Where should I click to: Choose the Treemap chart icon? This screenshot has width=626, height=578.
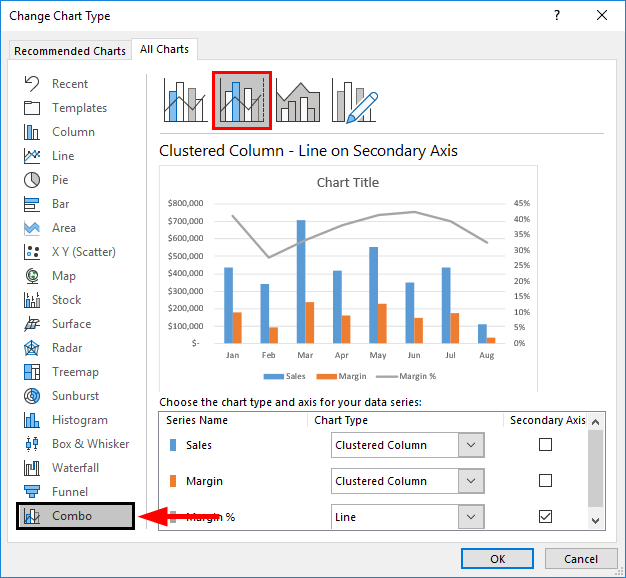[x=32, y=372]
